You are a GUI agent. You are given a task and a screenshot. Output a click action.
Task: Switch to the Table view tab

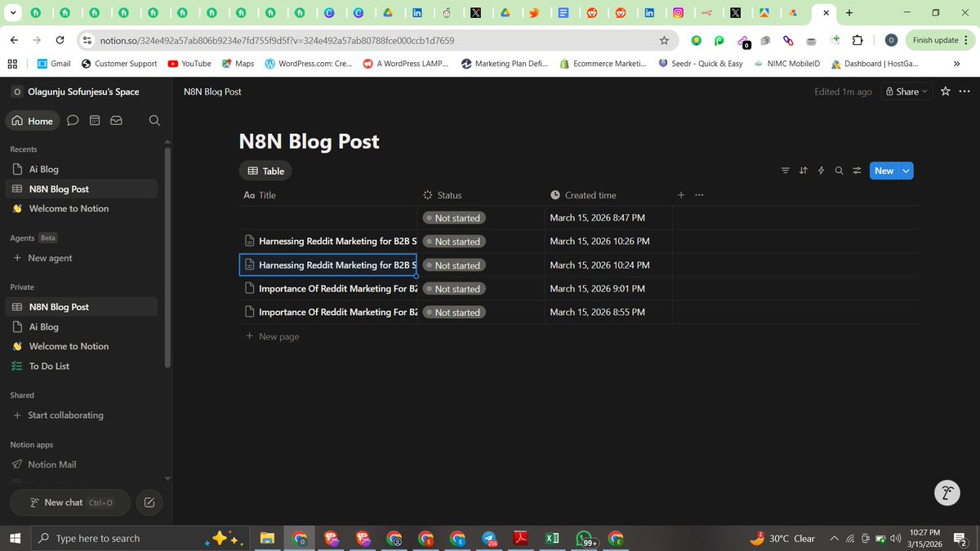point(265,170)
